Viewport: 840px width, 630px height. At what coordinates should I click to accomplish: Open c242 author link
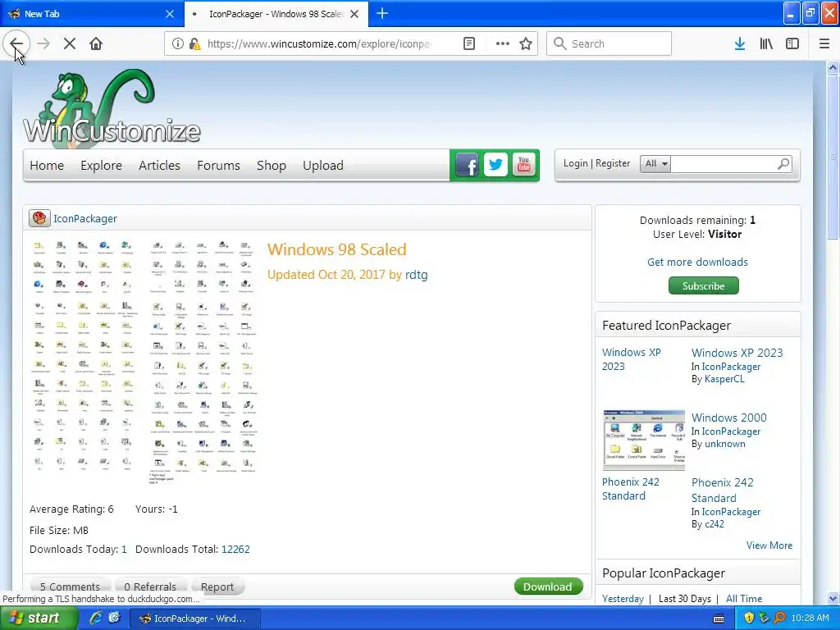click(x=714, y=524)
